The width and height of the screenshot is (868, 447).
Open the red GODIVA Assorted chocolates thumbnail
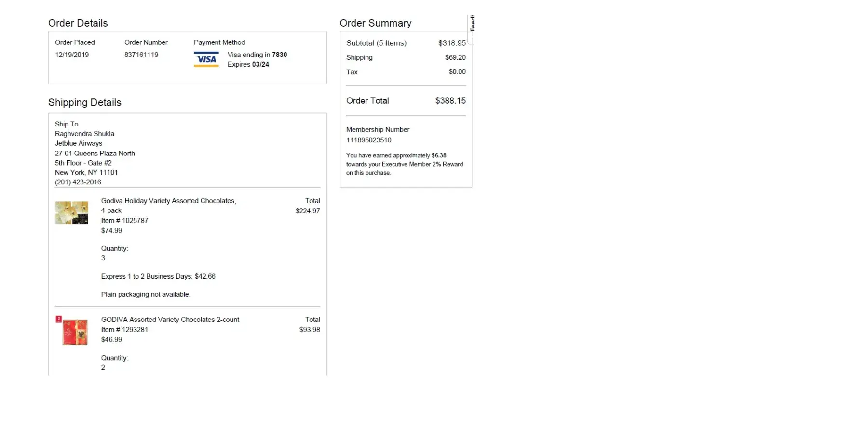click(x=75, y=332)
